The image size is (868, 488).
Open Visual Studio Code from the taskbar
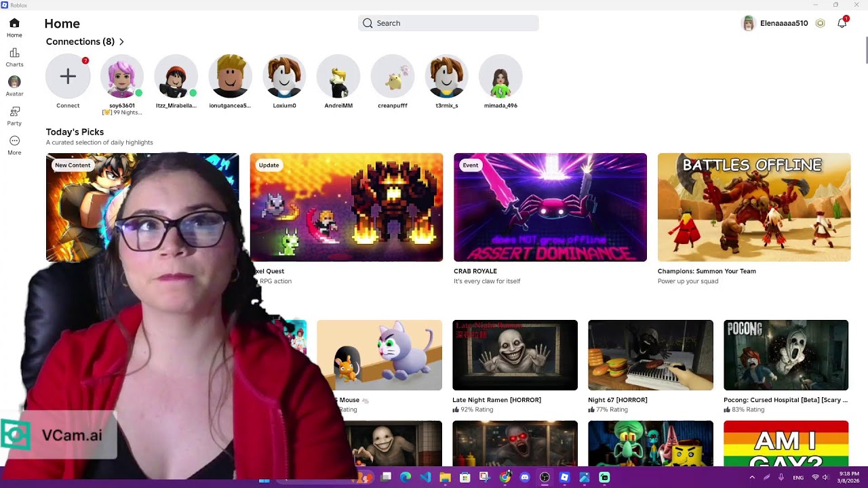tap(425, 477)
